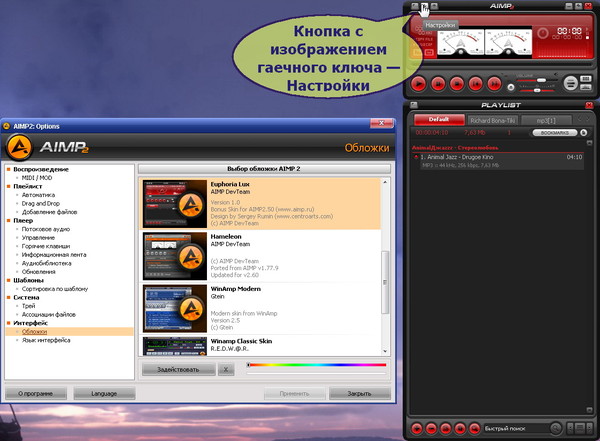Open the BOOKMARKS button in playlist
Image resolution: width=600 pixels, height=441 pixels.
[555, 133]
